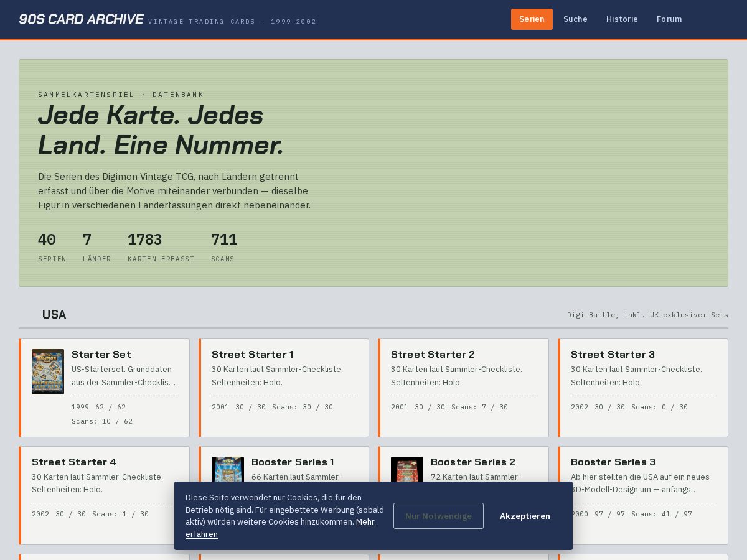
Task: Click the 'Vintage Trading Cards' tagline
Action: [232, 21]
